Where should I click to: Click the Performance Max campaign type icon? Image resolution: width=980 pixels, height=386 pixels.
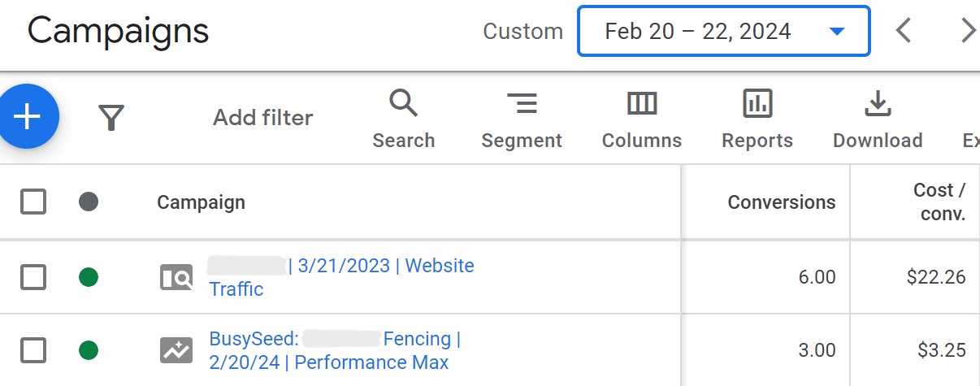click(176, 351)
